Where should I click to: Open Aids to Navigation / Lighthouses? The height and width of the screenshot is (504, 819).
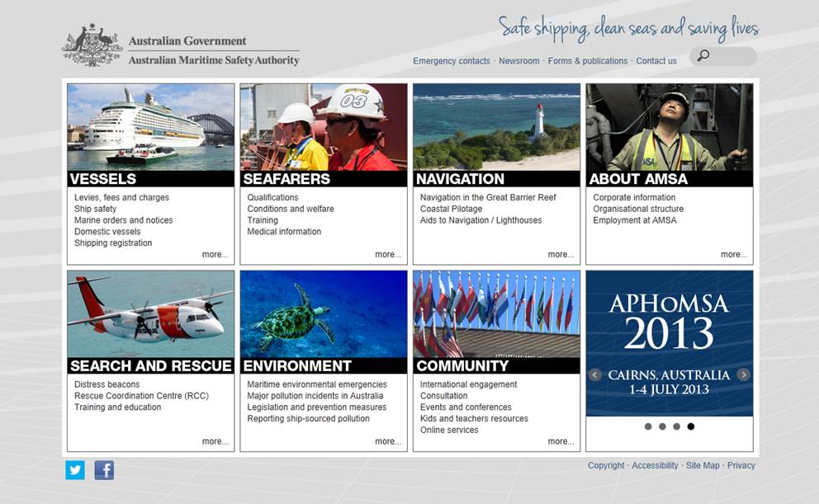pos(481,220)
